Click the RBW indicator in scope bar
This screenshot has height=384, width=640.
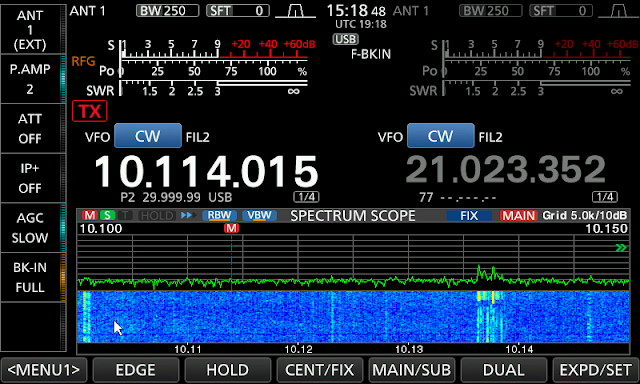219,215
